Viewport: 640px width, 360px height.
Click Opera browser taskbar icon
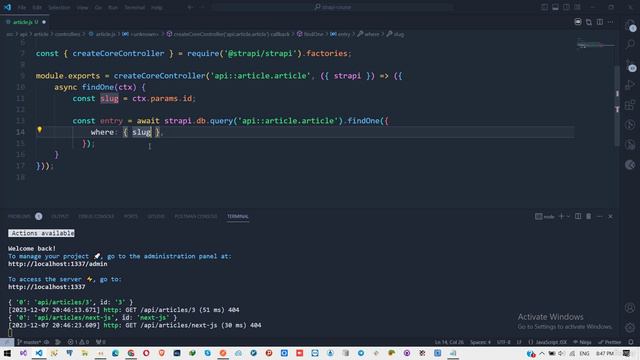[x=146, y=353]
